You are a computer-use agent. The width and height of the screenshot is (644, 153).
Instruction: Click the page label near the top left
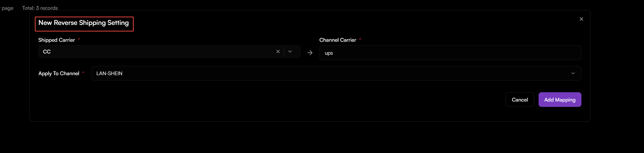tap(7, 8)
